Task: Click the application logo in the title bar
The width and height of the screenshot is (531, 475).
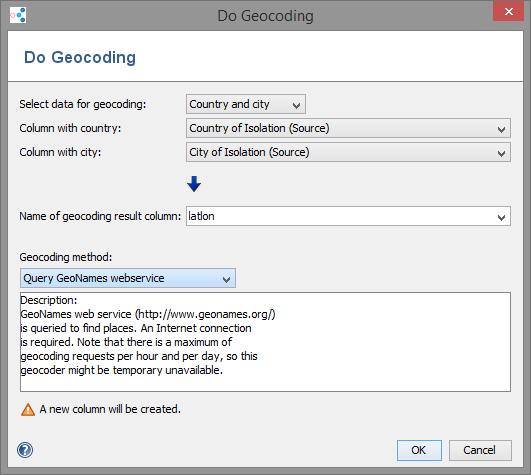Action: point(18,15)
